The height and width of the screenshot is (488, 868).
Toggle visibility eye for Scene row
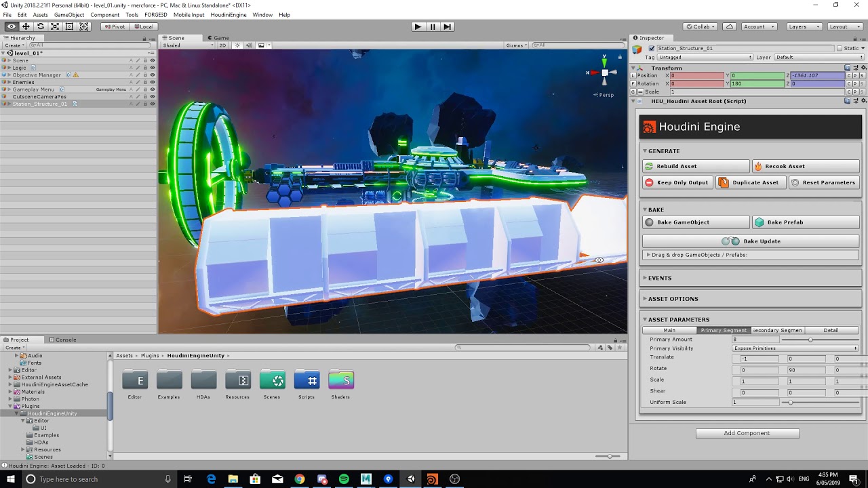coord(152,60)
